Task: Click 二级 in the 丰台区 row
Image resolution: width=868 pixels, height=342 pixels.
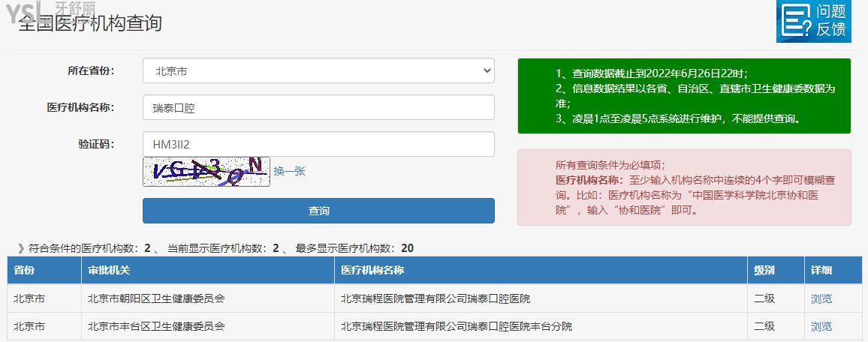Action: [x=776, y=326]
